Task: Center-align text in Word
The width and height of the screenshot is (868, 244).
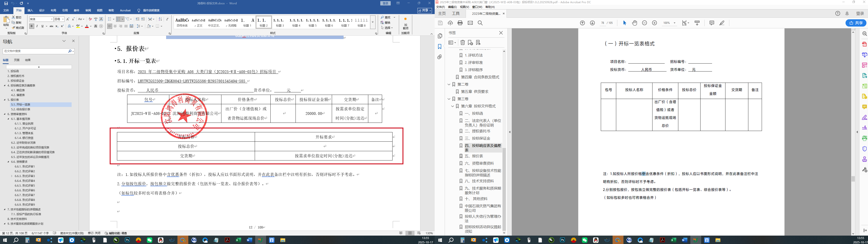Action: click(115, 26)
